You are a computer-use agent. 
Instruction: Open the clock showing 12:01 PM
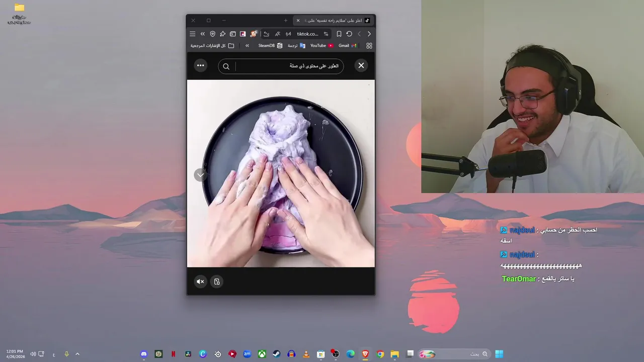point(15,354)
